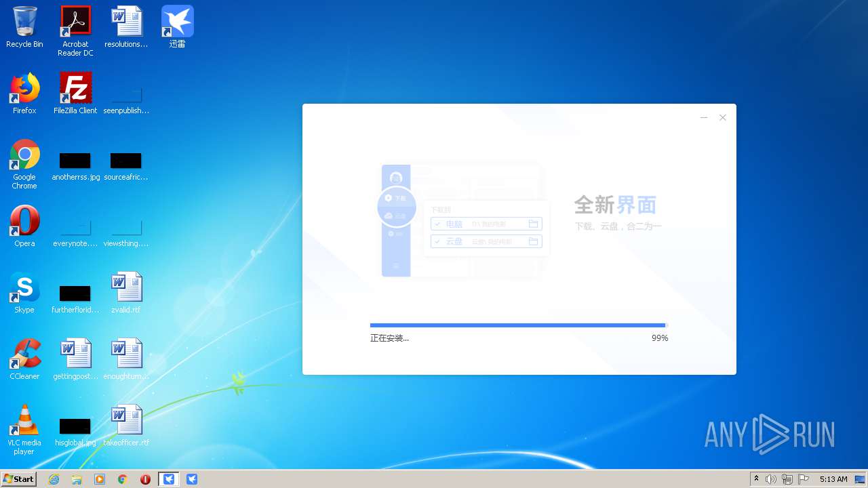The width and height of the screenshot is (868, 488).
Task: Select the gettingpost Word document
Action: click(x=75, y=359)
